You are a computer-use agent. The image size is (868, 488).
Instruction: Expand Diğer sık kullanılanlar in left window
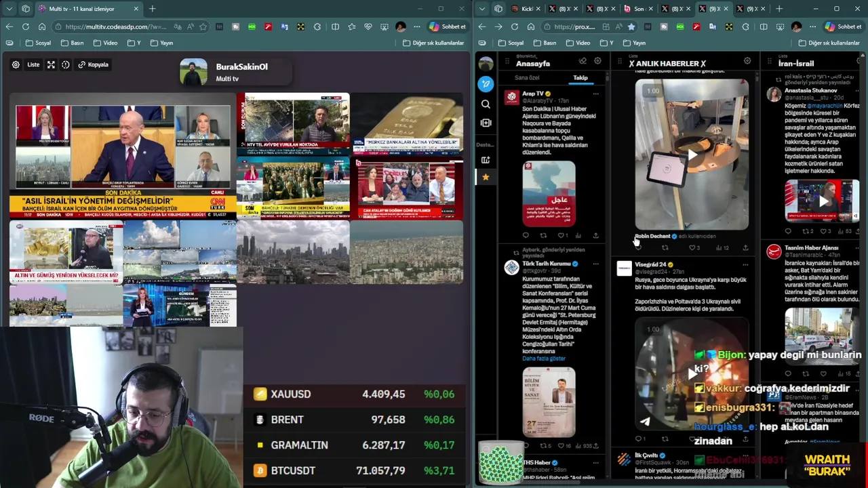tap(433, 43)
